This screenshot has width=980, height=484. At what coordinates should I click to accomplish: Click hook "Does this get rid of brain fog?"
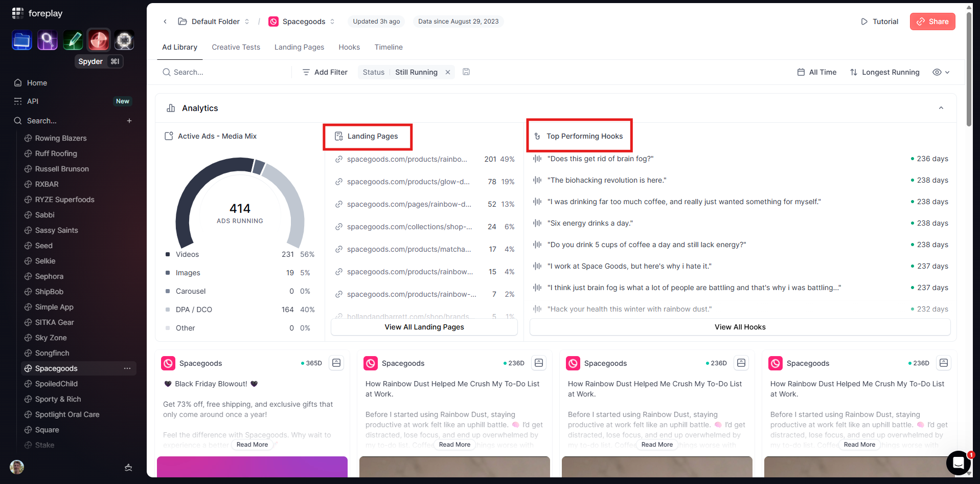(x=600, y=159)
